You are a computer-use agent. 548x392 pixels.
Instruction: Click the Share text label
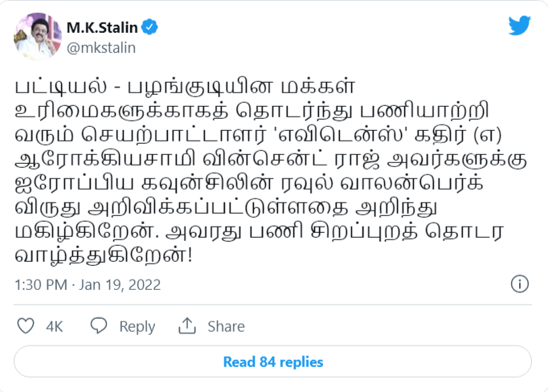[226, 326]
